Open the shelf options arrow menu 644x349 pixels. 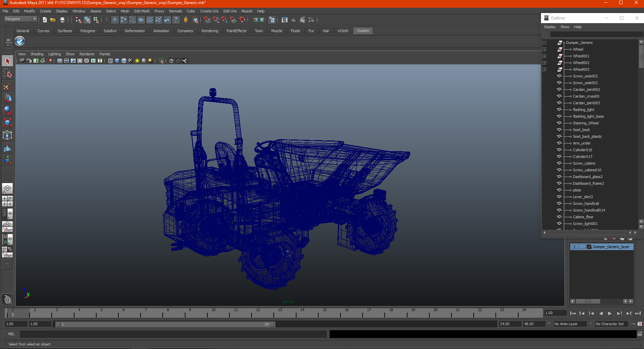8,45
